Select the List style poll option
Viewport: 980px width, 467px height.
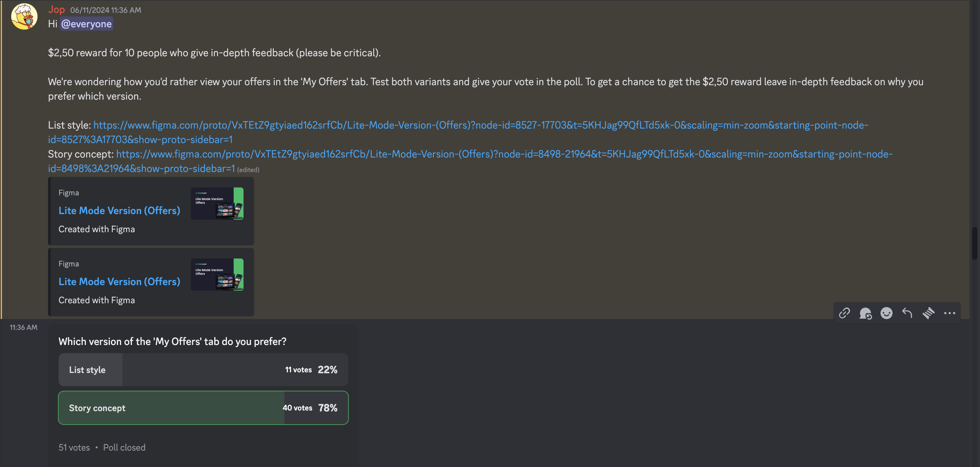[x=203, y=370]
